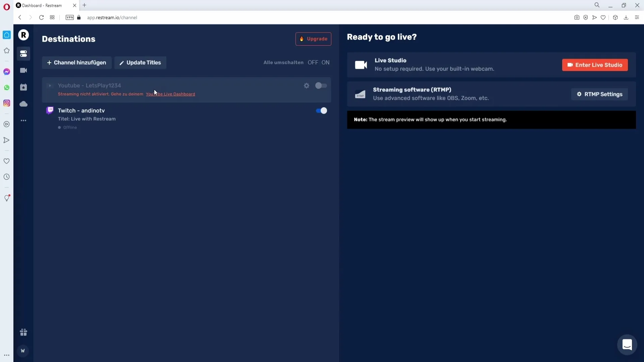Image resolution: width=644 pixels, height=362 pixels.
Task: Open Opera history clock icon
Action: [7, 177]
